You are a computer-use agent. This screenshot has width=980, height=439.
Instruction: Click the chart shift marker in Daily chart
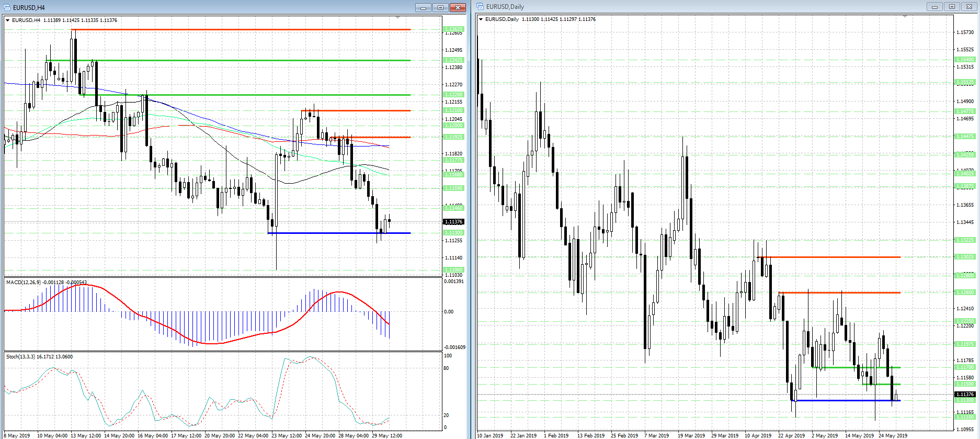point(905,17)
